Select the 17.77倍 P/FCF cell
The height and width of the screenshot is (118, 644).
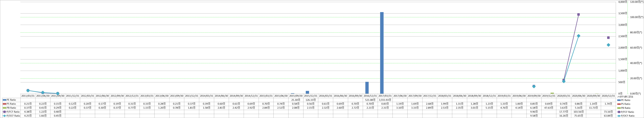click(564, 112)
